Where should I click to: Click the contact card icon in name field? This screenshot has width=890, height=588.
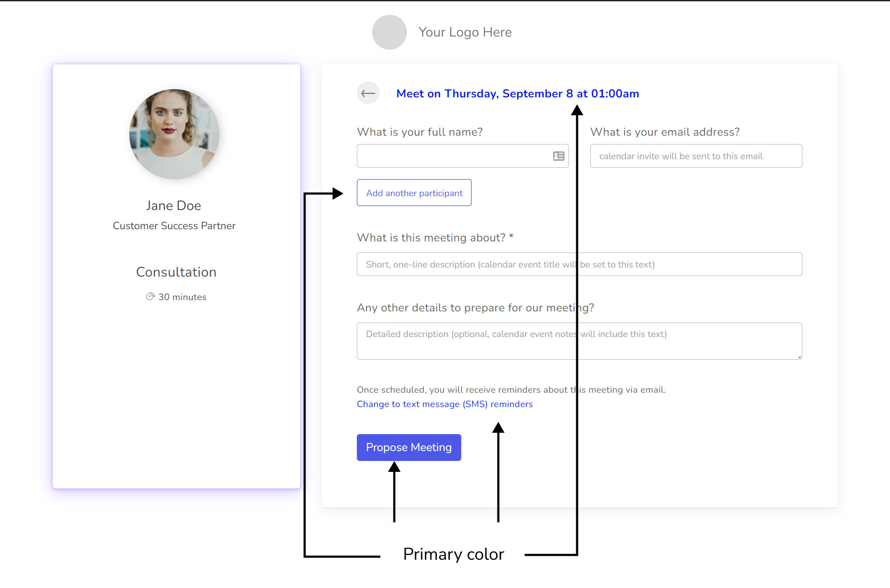(x=558, y=156)
